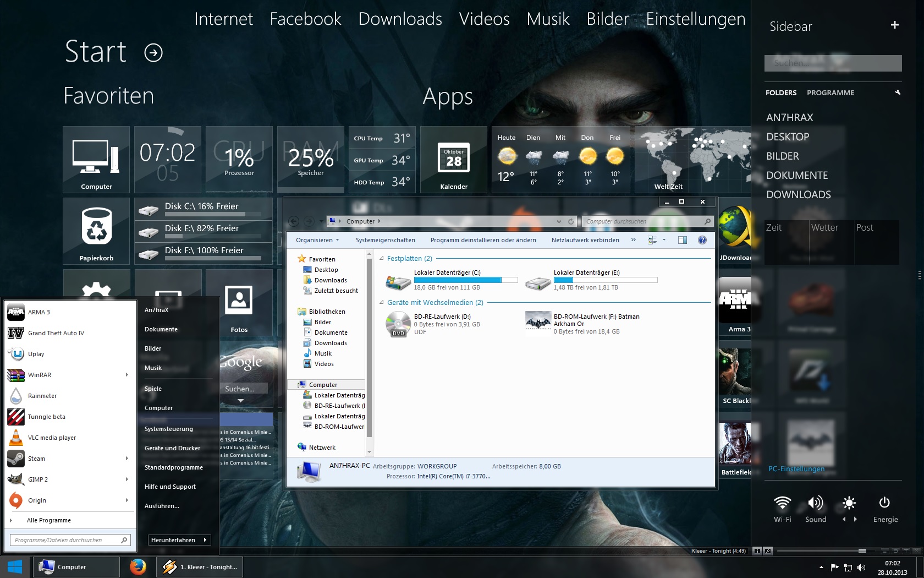This screenshot has height=578, width=924.
Task: Click Netzlaufwerk verbinden in Explorer toolbar
Action: click(585, 240)
